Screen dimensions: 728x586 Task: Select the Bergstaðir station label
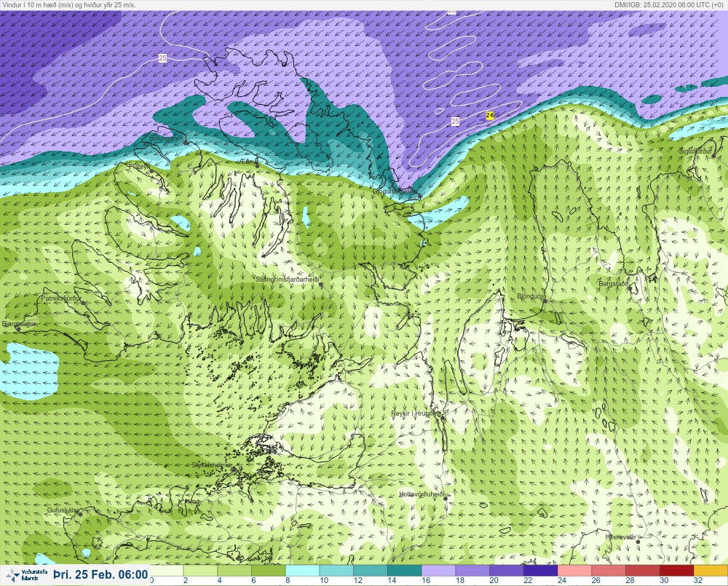click(x=613, y=283)
